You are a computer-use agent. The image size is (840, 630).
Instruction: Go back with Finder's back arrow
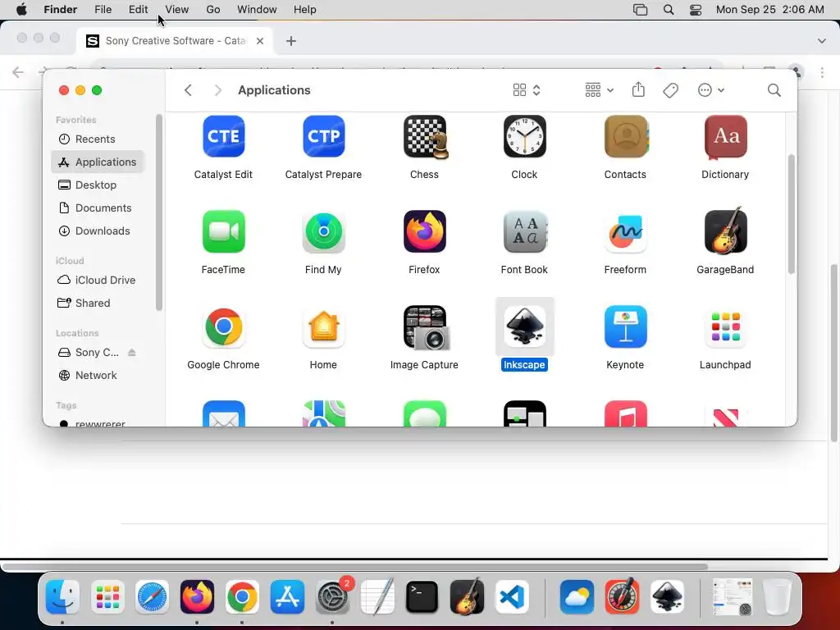coord(188,90)
